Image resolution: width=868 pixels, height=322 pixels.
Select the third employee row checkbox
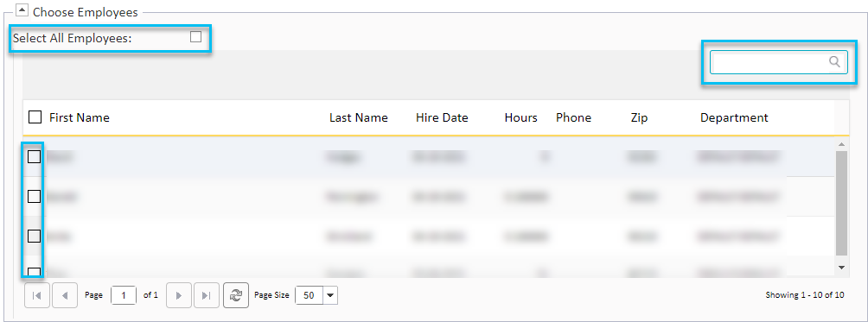pyautogui.click(x=35, y=236)
